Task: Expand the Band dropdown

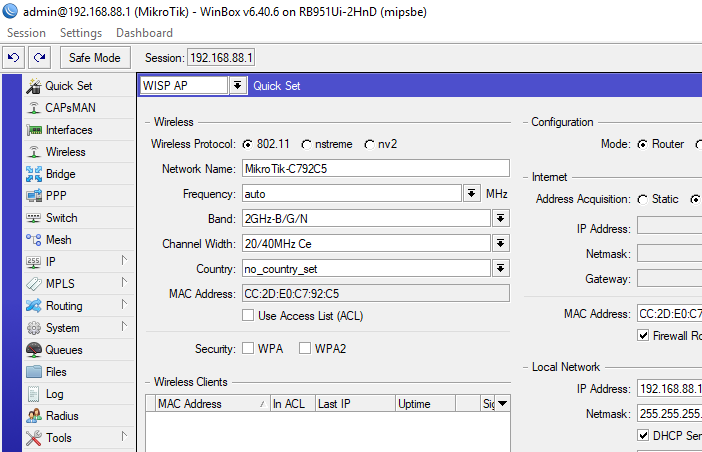Action: click(x=500, y=218)
